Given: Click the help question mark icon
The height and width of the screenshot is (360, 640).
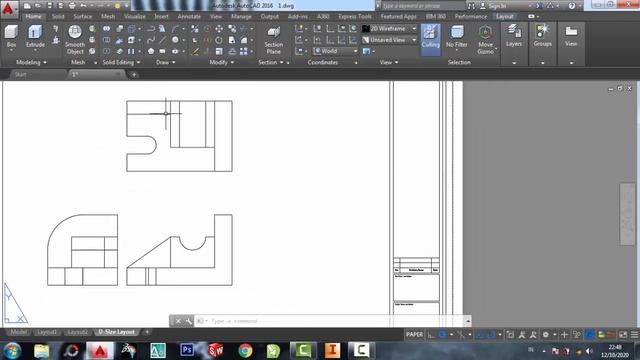Looking at the screenshot, I should pyautogui.click(x=572, y=6).
